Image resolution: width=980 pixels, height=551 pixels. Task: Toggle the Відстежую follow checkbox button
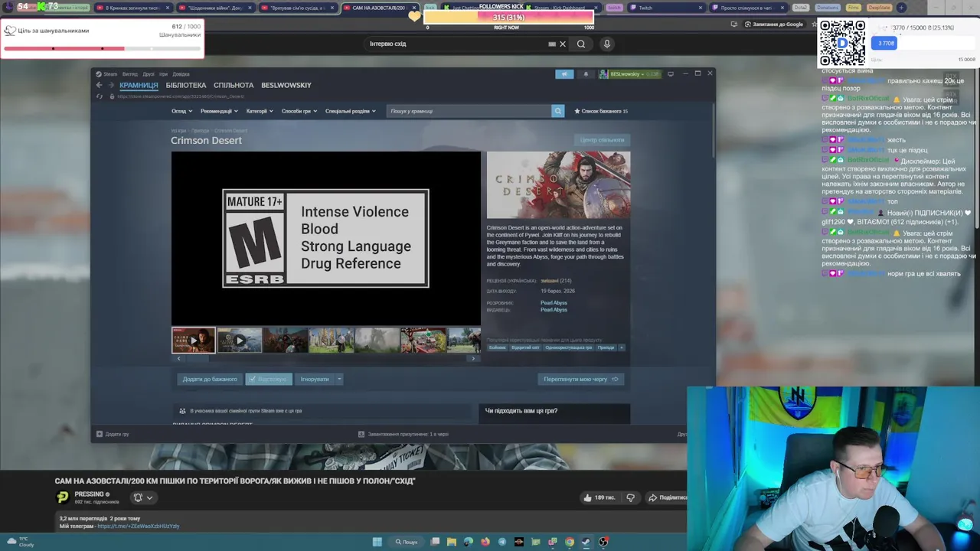pos(269,379)
